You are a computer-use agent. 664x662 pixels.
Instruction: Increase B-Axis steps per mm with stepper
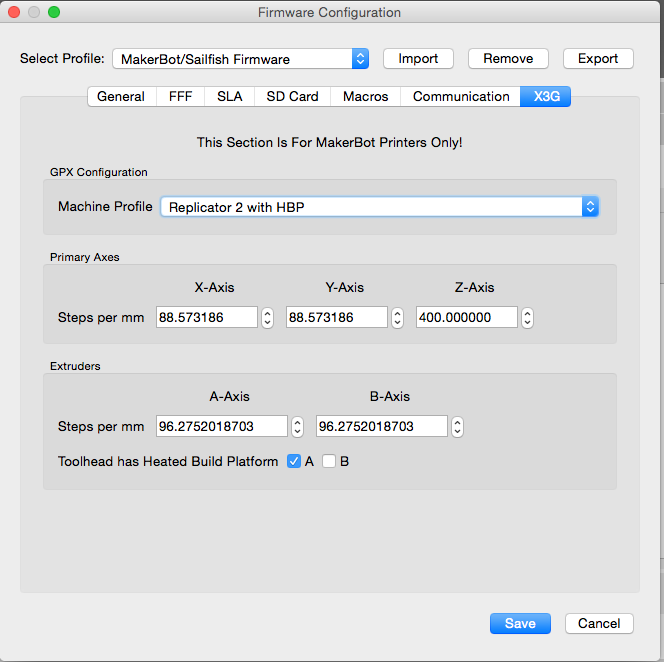pyautogui.click(x=457, y=421)
